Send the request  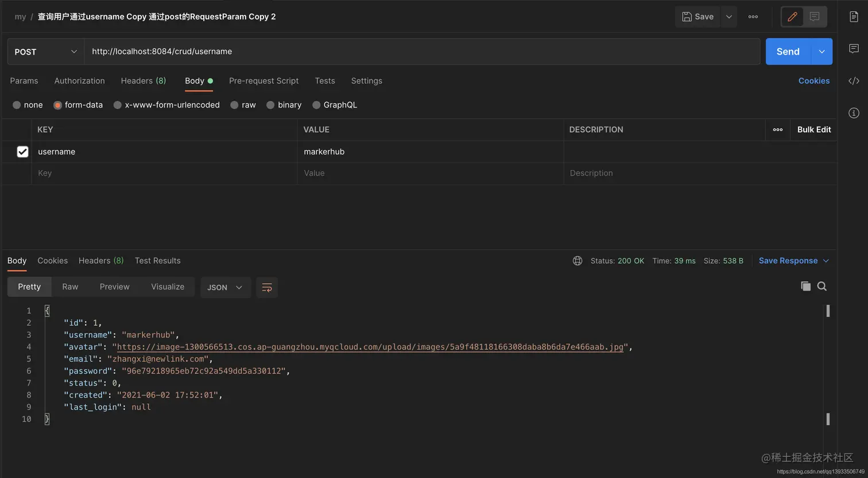pos(788,52)
